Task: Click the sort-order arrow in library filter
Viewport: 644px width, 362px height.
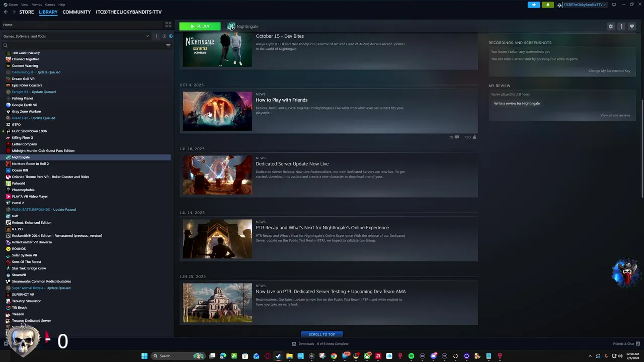Action: pyautogui.click(x=156, y=36)
